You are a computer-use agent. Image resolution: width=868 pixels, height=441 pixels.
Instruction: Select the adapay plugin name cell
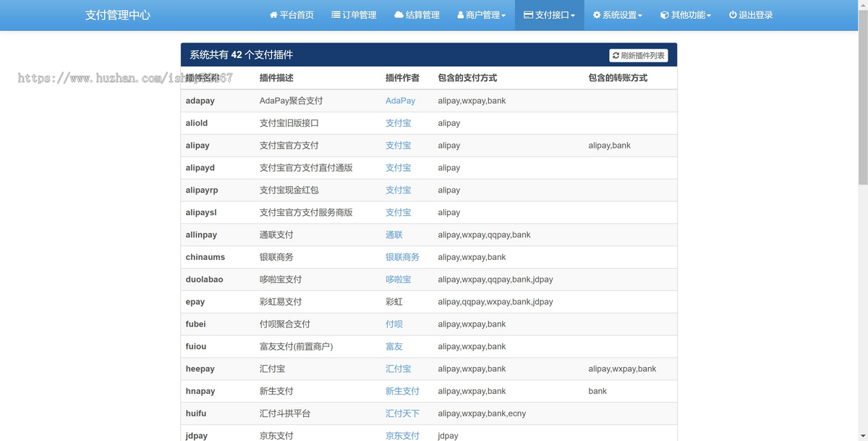coord(217,101)
